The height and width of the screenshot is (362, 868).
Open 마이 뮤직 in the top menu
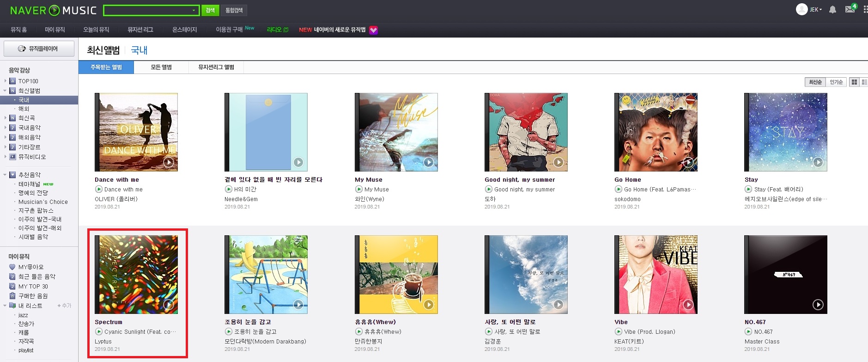coord(55,30)
